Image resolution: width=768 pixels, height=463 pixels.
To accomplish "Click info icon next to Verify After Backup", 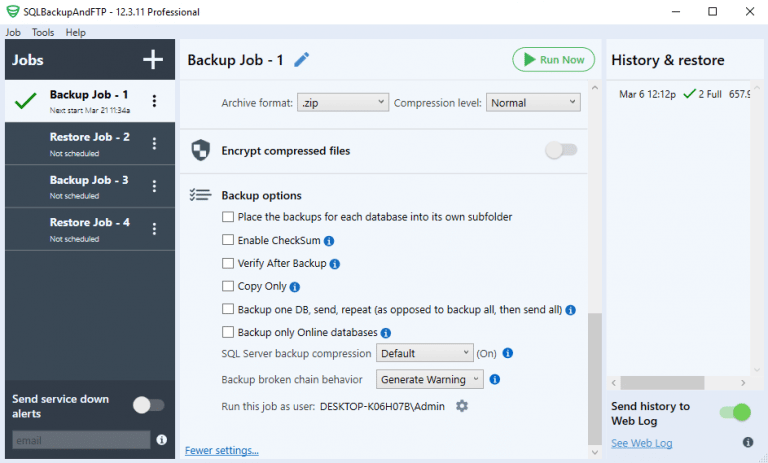I will (335, 264).
